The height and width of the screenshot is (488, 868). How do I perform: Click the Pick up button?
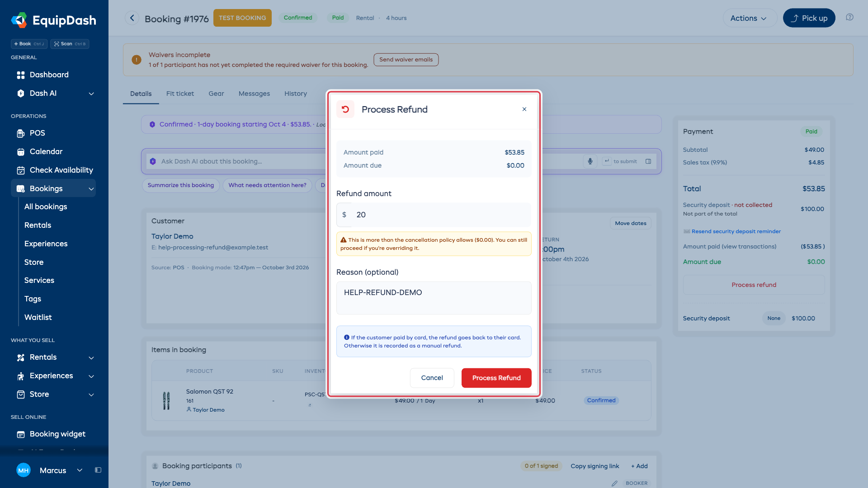click(809, 18)
